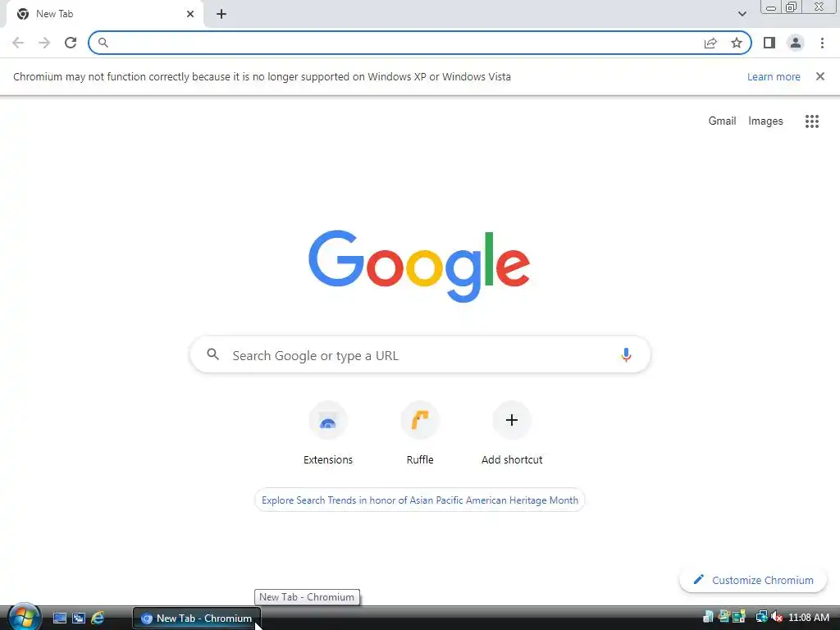840x630 pixels.
Task: Click the browser Back arrow
Action: (18, 43)
